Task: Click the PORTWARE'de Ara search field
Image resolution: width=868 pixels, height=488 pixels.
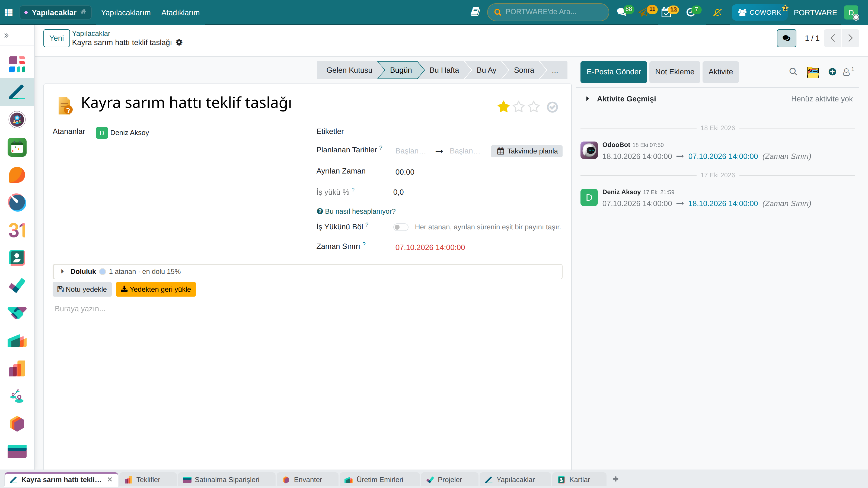Action: (548, 12)
